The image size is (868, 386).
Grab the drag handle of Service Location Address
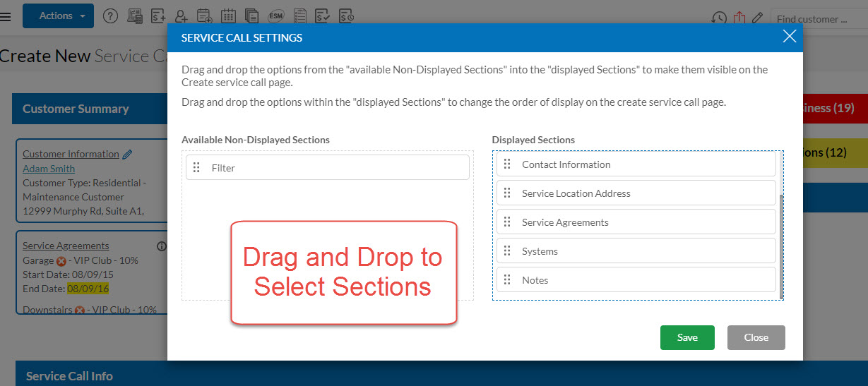[x=506, y=193]
